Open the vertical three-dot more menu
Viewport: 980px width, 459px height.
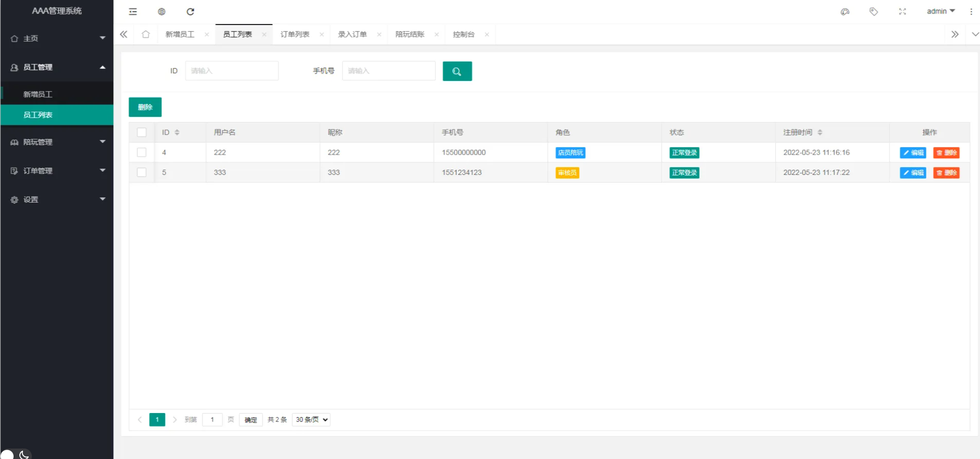971,11
